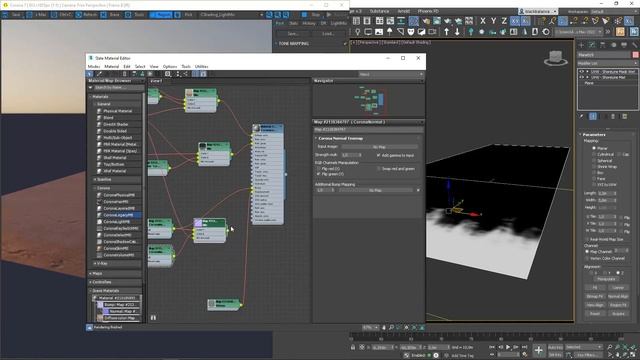Click the pan hand icon below Slate view
The image size is (640, 360).
click(384, 327)
